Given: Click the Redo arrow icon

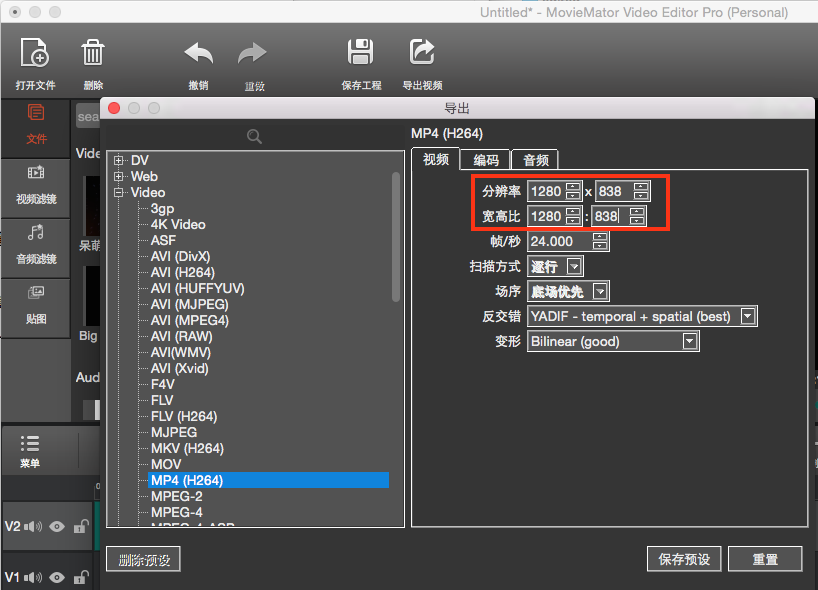Looking at the screenshot, I should [x=252, y=53].
